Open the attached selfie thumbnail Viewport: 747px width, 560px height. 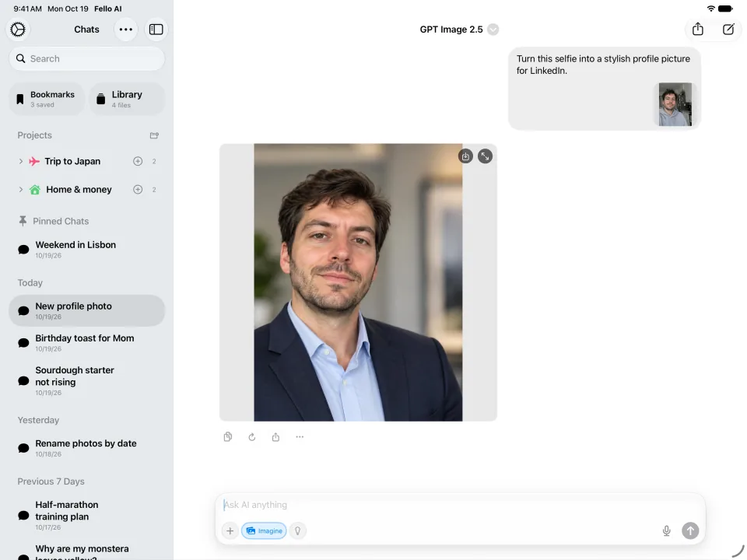click(675, 104)
